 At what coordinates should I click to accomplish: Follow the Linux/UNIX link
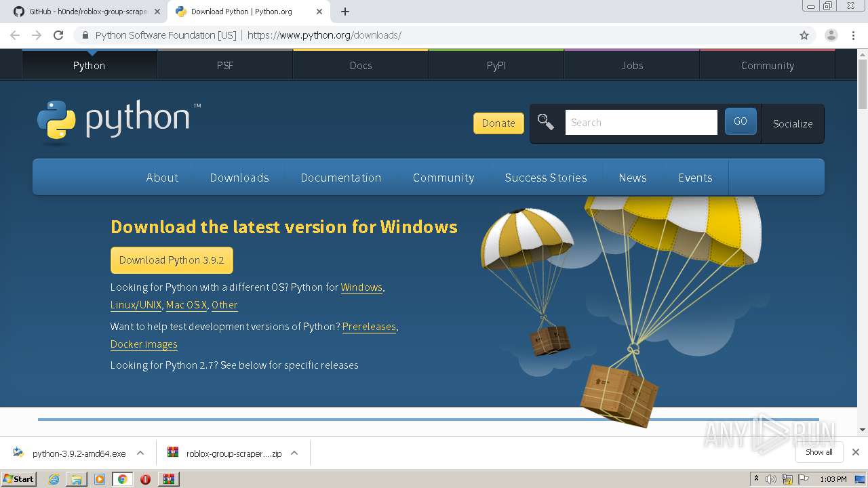(136, 305)
